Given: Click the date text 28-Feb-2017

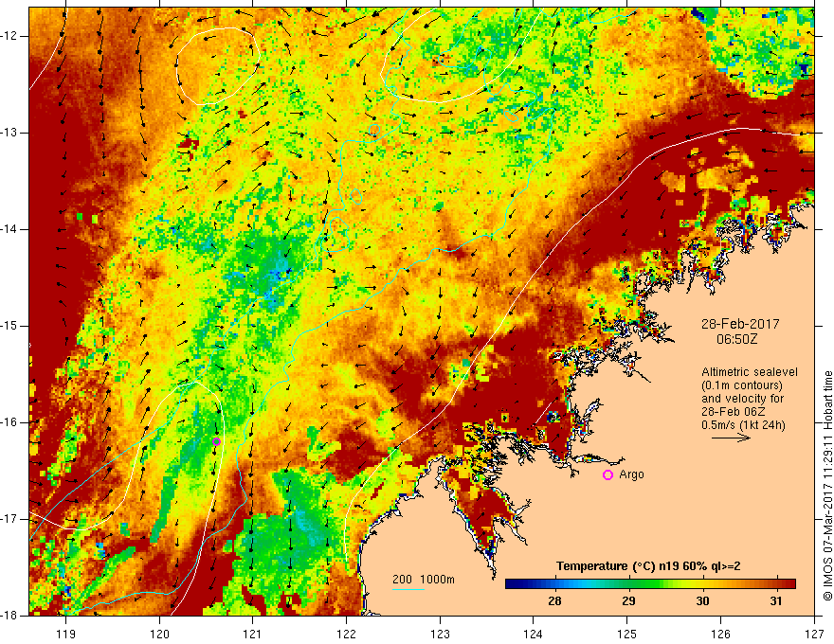Looking at the screenshot, I should tap(740, 324).
